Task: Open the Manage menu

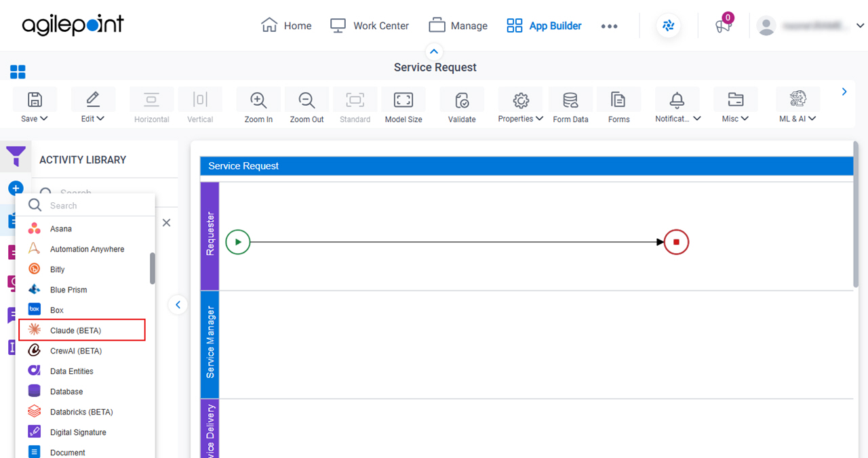Action: 458,26
